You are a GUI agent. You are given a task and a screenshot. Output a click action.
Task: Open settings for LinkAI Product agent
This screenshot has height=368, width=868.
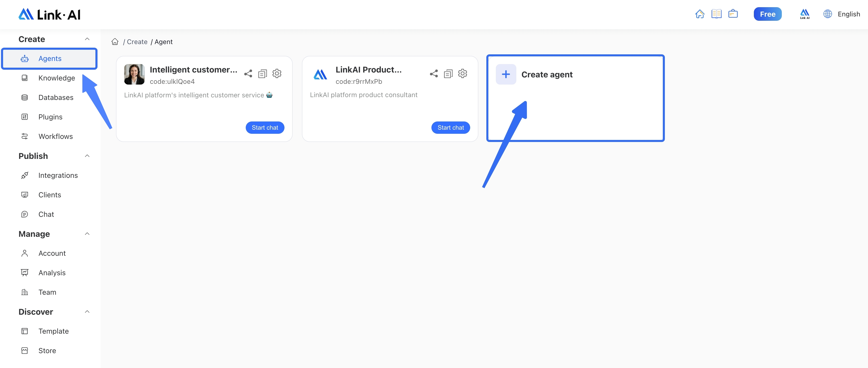[x=463, y=73]
